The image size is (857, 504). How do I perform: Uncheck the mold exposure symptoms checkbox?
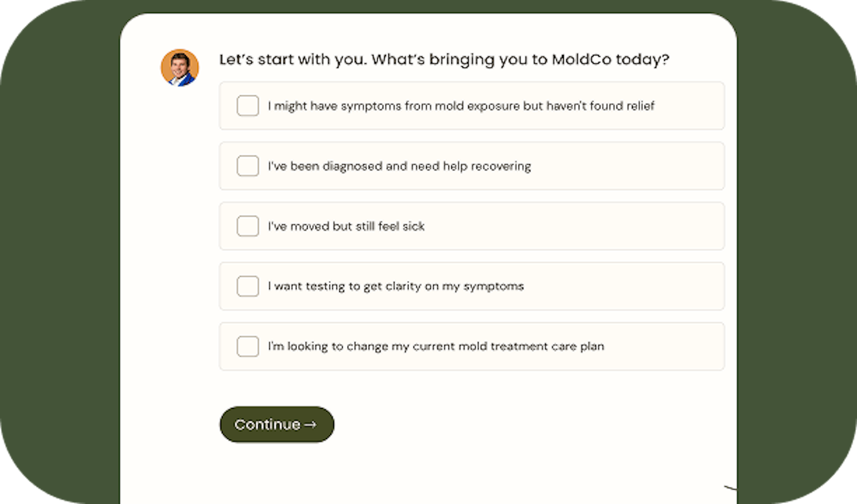[247, 106]
